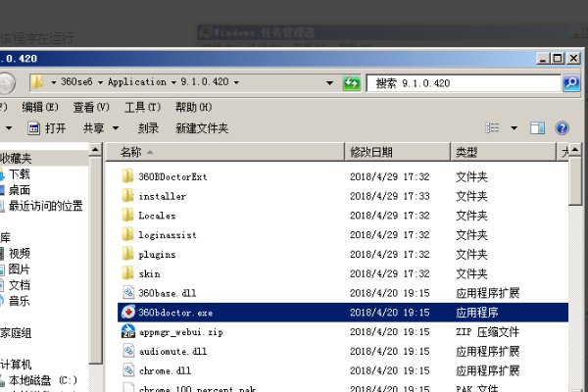Click the 刻录 toolbar button
Screen dimensions: 588x392
(148, 128)
